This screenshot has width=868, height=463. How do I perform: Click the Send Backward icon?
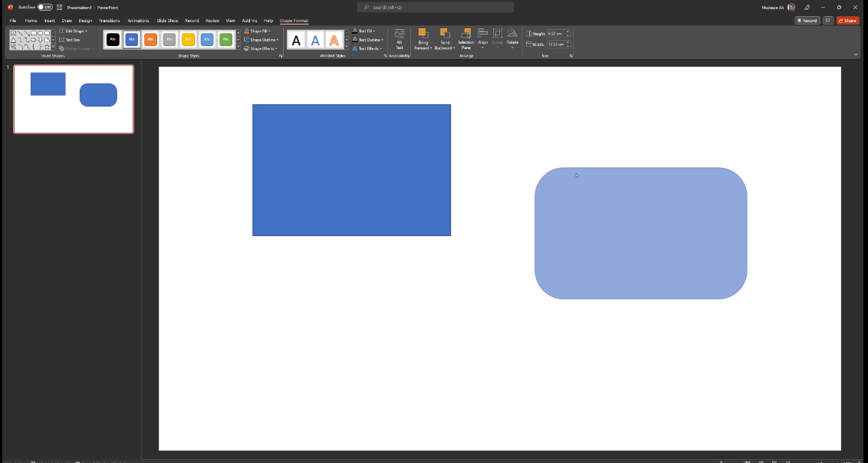[x=445, y=33]
